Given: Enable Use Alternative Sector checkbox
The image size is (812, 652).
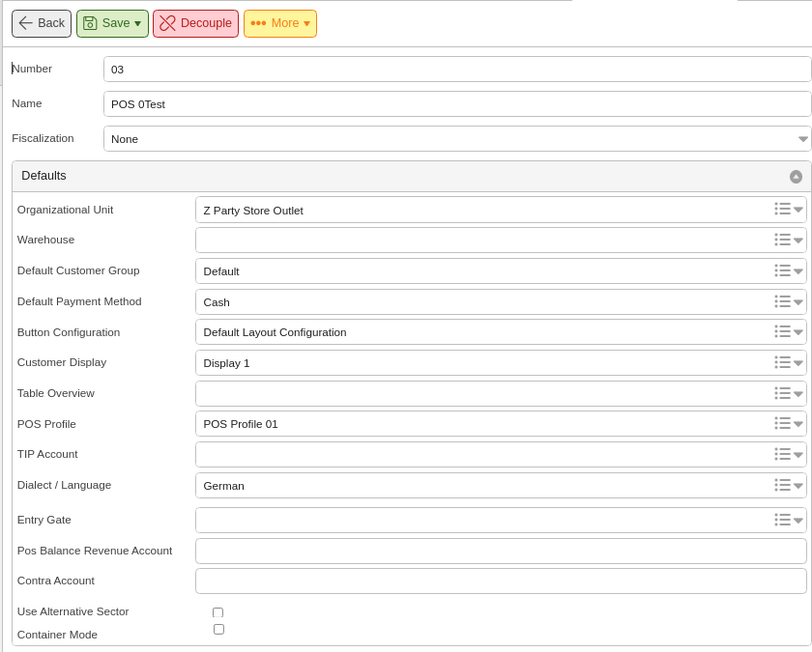Looking at the screenshot, I should point(218,612).
